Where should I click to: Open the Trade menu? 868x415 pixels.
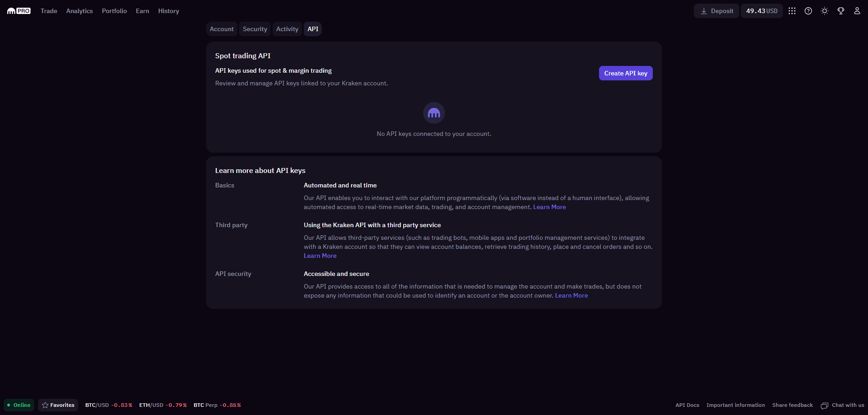point(49,11)
